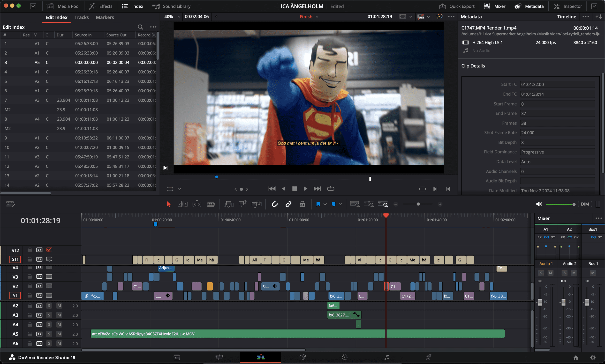Click Quick Export
The height and width of the screenshot is (364, 605).
(457, 6)
